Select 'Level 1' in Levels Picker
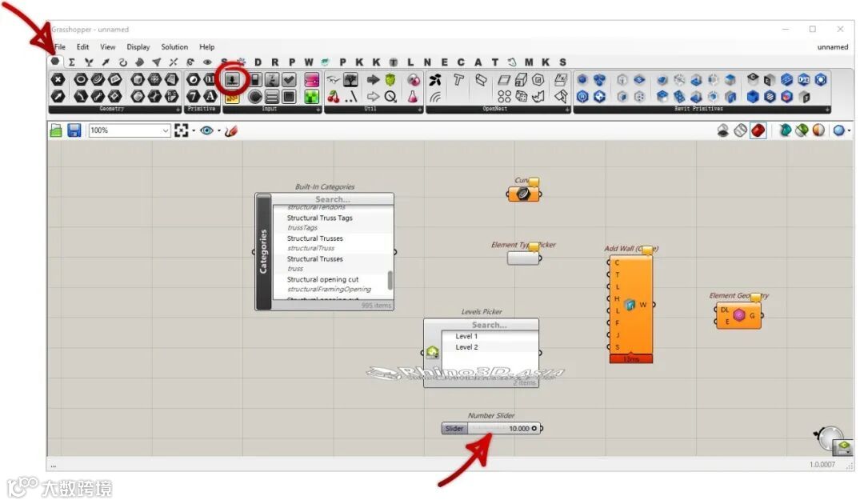This screenshot has width=864, height=504. (466, 336)
